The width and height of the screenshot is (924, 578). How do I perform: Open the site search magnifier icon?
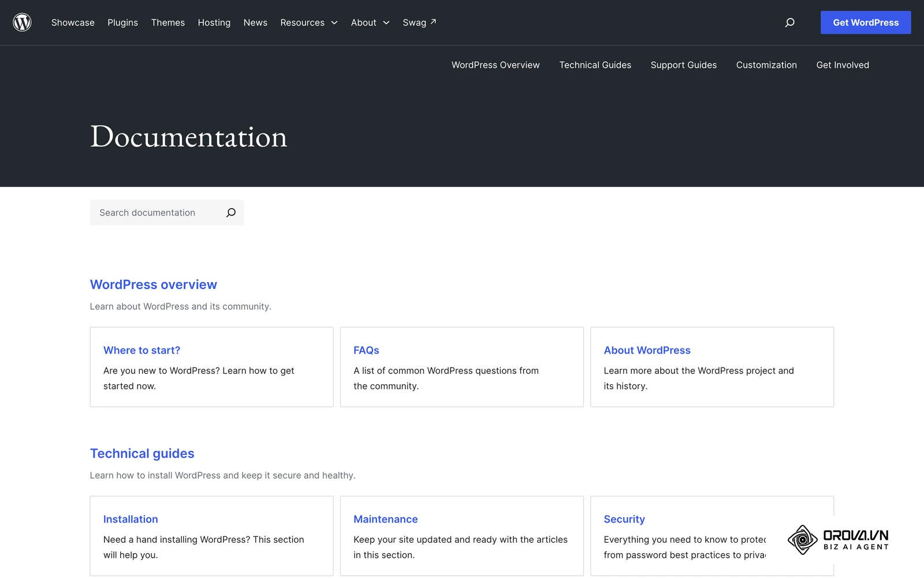[x=789, y=23]
